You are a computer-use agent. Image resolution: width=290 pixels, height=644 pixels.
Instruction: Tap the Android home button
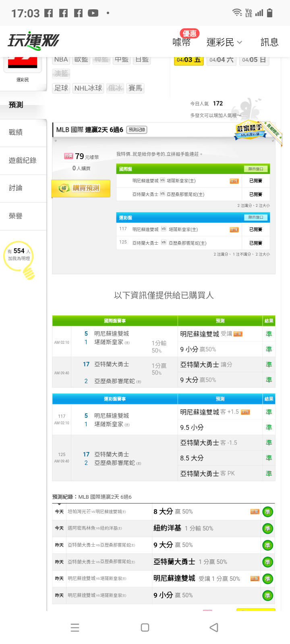(145, 627)
